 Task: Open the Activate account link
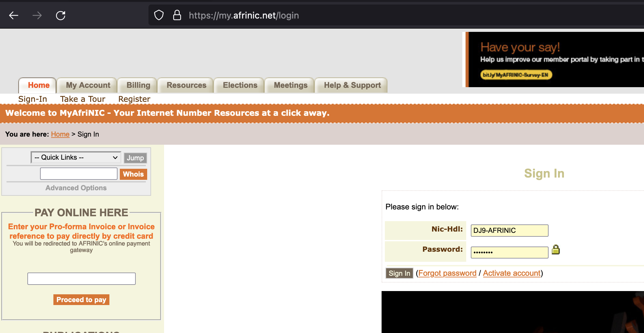click(x=512, y=273)
